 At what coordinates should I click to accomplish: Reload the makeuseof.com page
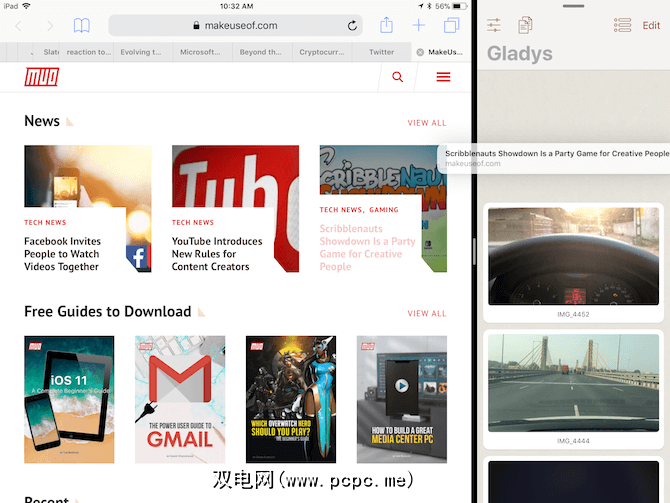(352, 26)
